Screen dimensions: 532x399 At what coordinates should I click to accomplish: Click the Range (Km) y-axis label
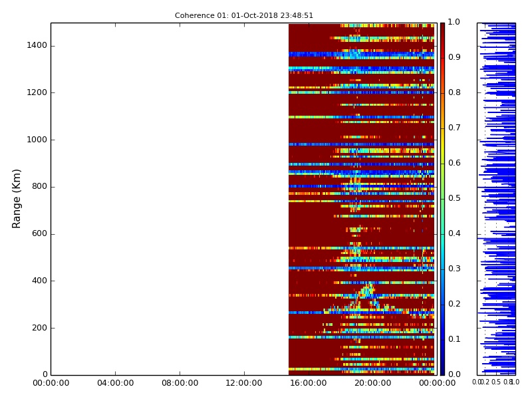pyautogui.click(x=16, y=199)
